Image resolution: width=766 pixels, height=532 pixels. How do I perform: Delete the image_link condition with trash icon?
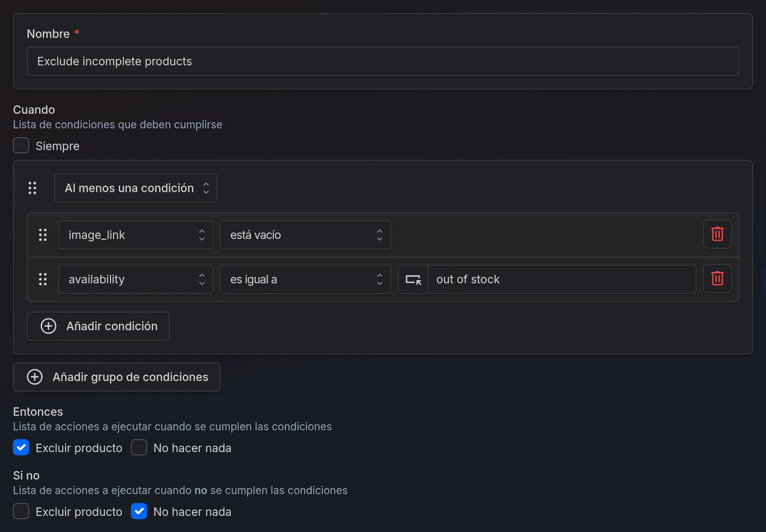[717, 234]
